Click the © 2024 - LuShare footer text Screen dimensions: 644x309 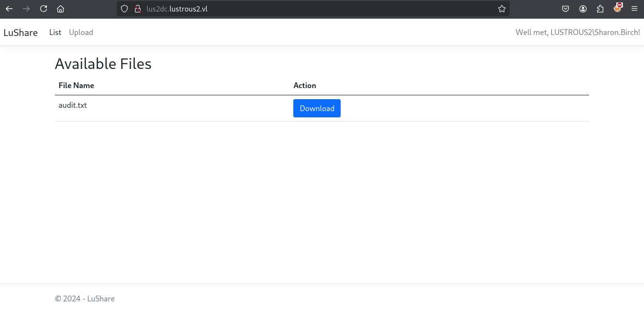tap(85, 298)
